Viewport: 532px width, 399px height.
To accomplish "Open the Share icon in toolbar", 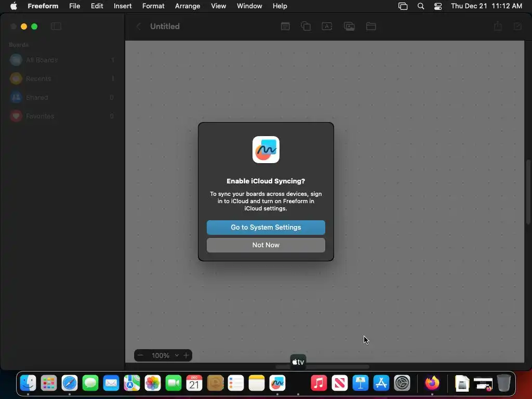I will click(x=498, y=26).
